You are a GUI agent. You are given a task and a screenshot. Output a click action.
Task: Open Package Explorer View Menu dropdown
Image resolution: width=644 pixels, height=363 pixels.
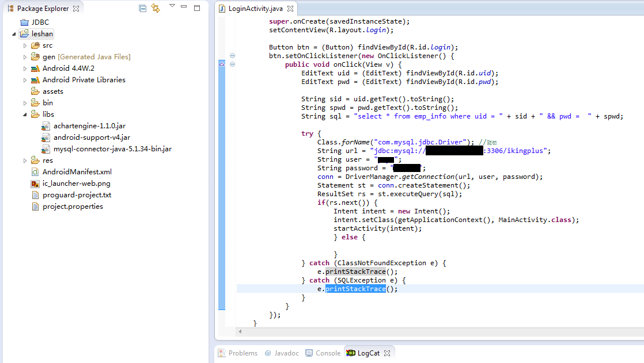172,6
